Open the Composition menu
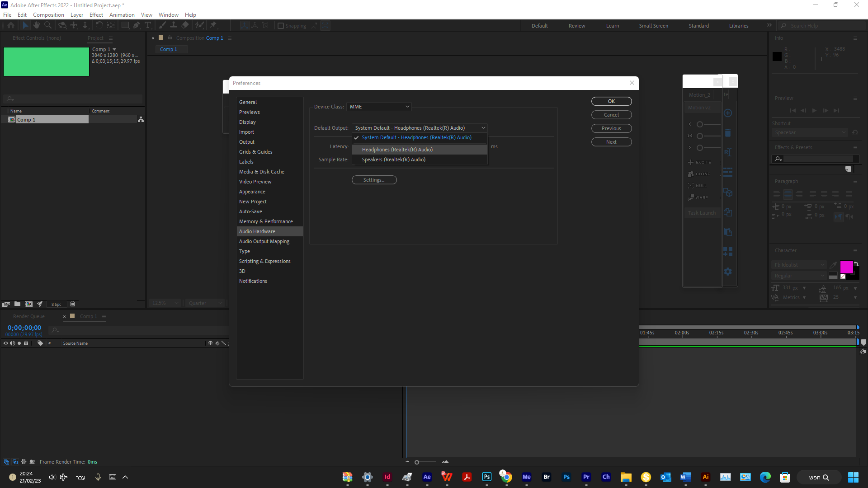 48,15
